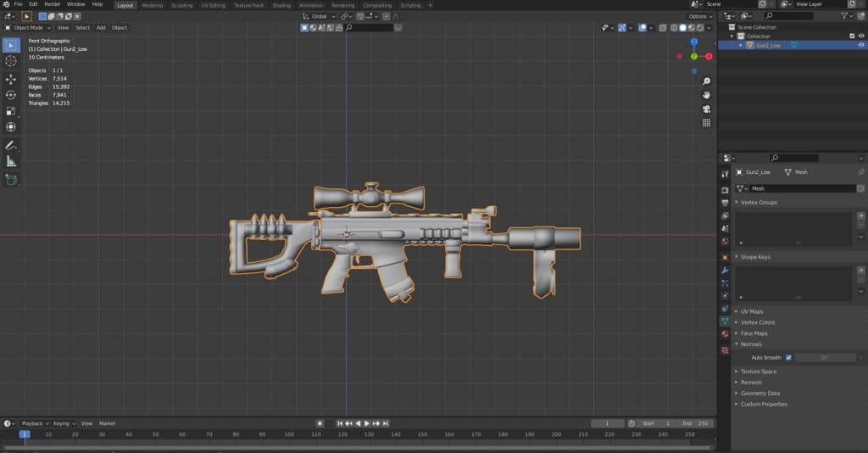
Task: Disable the Auto Smooth checkbox
Action: [x=788, y=358]
